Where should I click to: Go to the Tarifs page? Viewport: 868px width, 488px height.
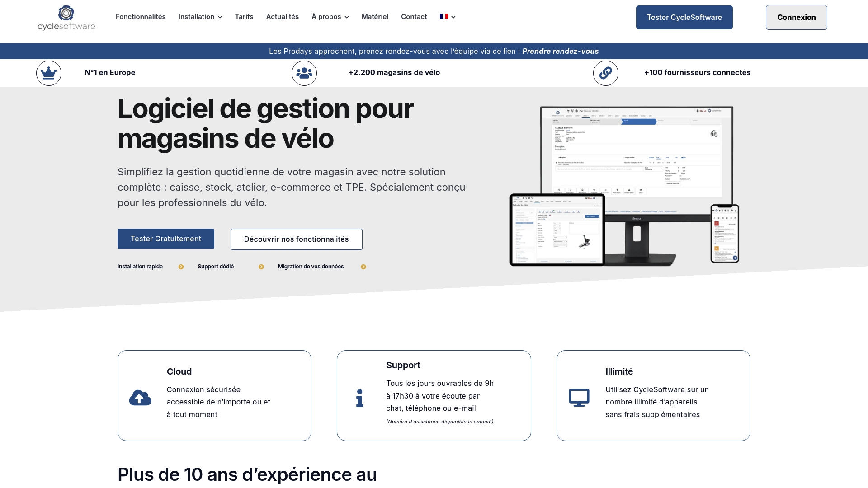coord(244,17)
